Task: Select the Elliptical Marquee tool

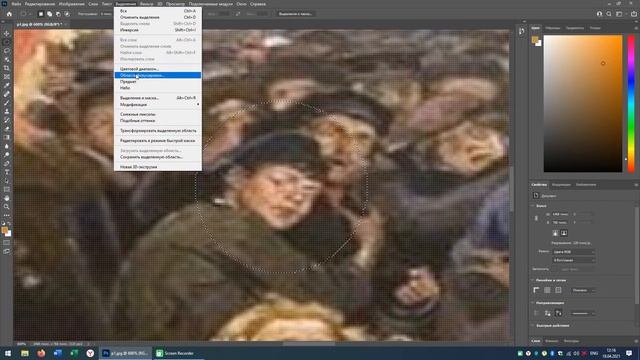Action: (x=7, y=42)
